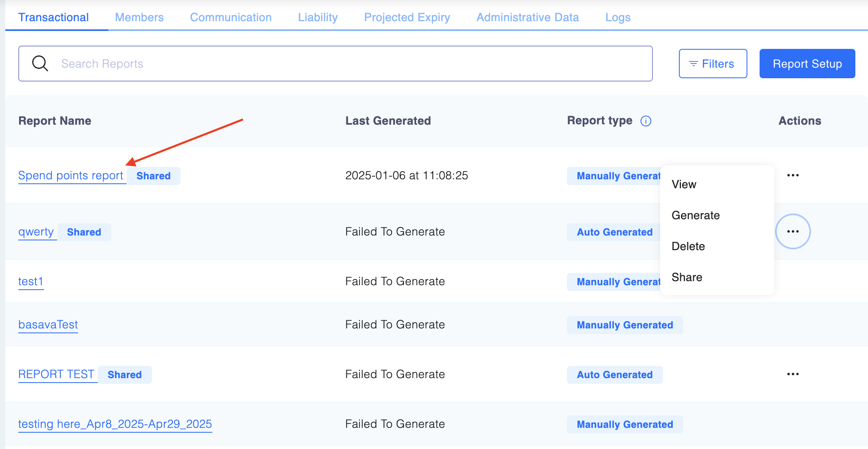Image resolution: width=868 pixels, height=449 pixels.
Task: Type in the Search Reports field
Action: tap(350, 64)
